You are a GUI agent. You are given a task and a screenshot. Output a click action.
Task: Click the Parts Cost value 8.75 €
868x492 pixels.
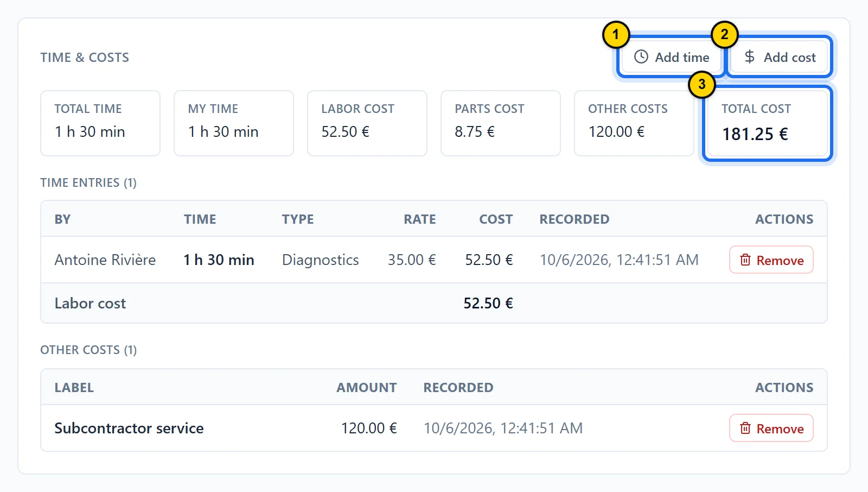click(x=475, y=132)
